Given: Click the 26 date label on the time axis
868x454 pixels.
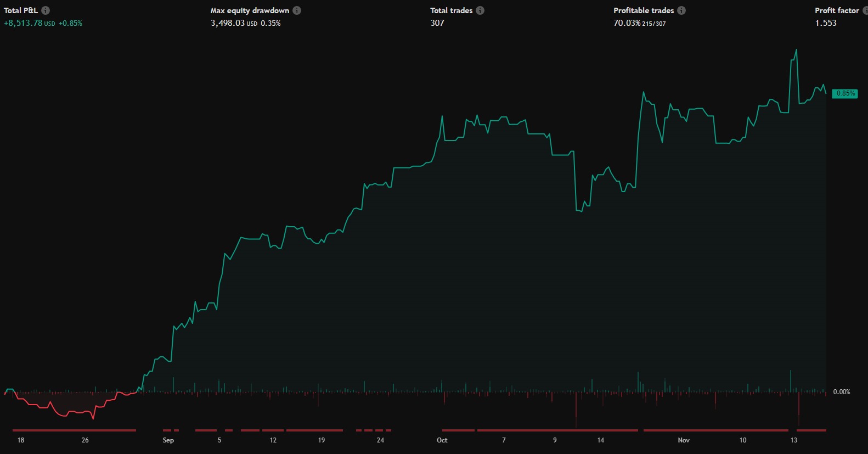Looking at the screenshot, I should tap(85, 440).
